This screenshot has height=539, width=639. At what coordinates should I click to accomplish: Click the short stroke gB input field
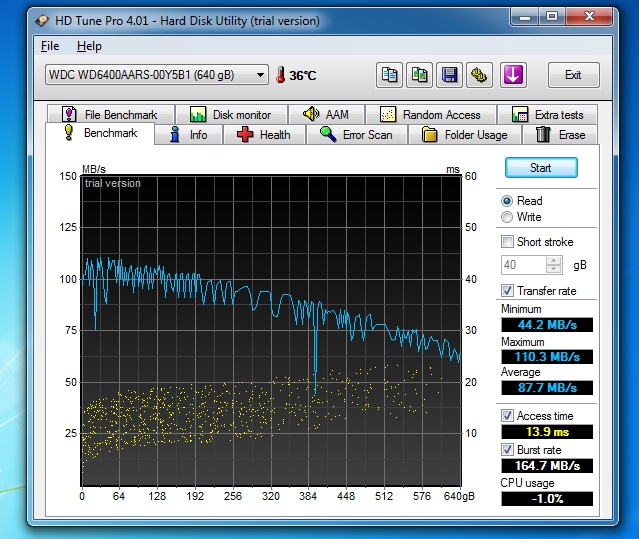[524, 265]
